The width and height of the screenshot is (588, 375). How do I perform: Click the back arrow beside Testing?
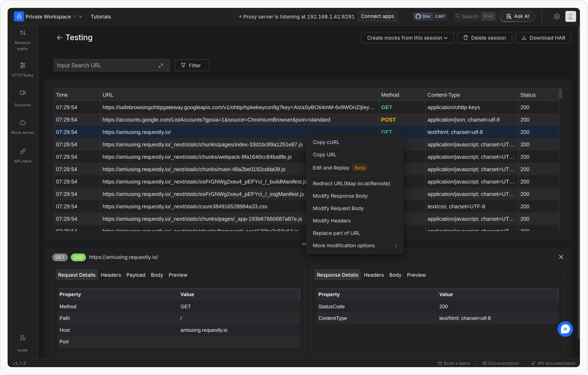pyautogui.click(x=59, y=38)
